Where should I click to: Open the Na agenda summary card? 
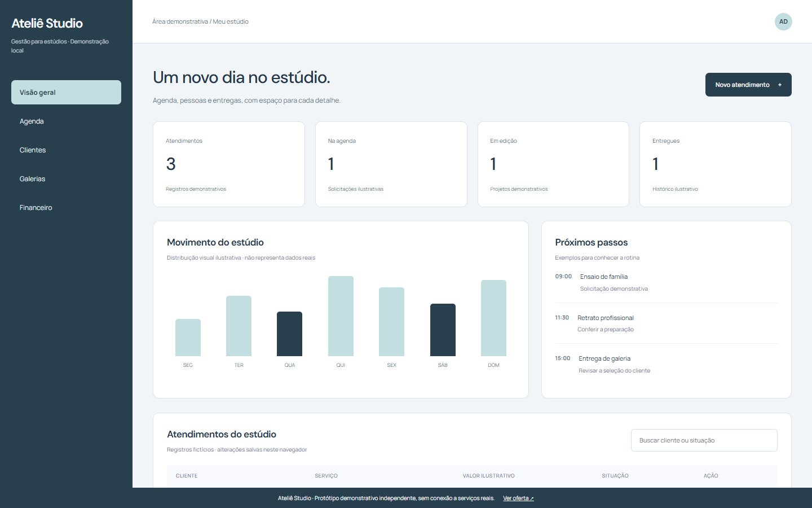click(x=391, y=164)
